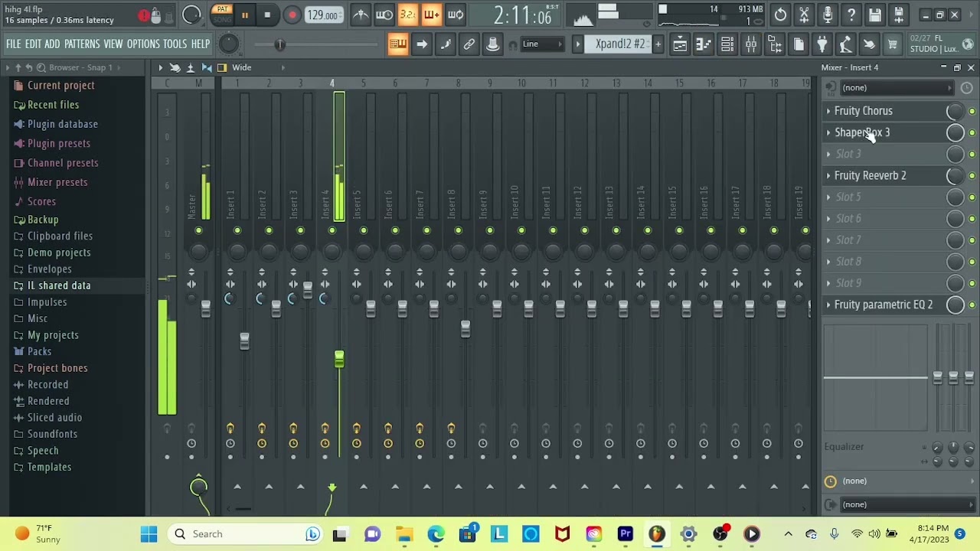Toggle ShaperBox 3 effect enable light
This screenshot has width=980, height=551.
point(972,133)
